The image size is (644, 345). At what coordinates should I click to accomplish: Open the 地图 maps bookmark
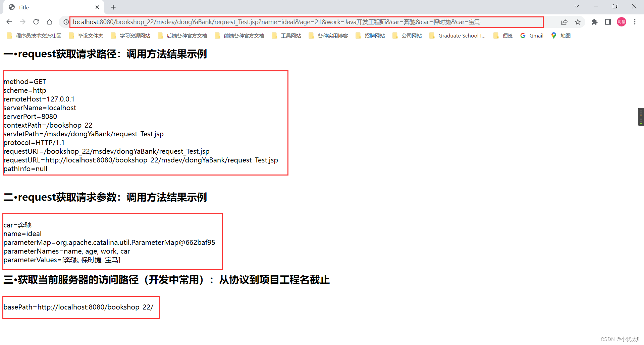click(561, 36)
